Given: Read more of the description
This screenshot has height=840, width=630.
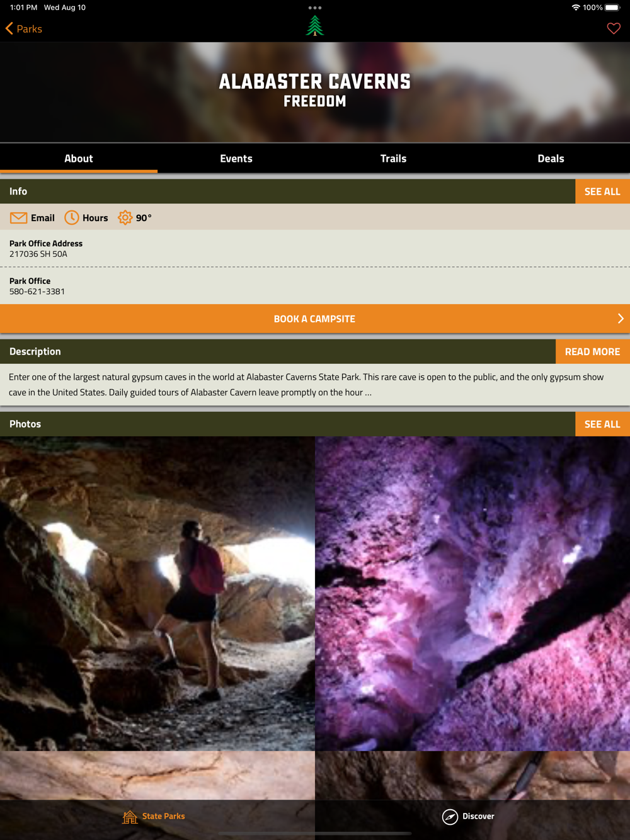Looking at the screenshot, I should (x=592, y=351).
